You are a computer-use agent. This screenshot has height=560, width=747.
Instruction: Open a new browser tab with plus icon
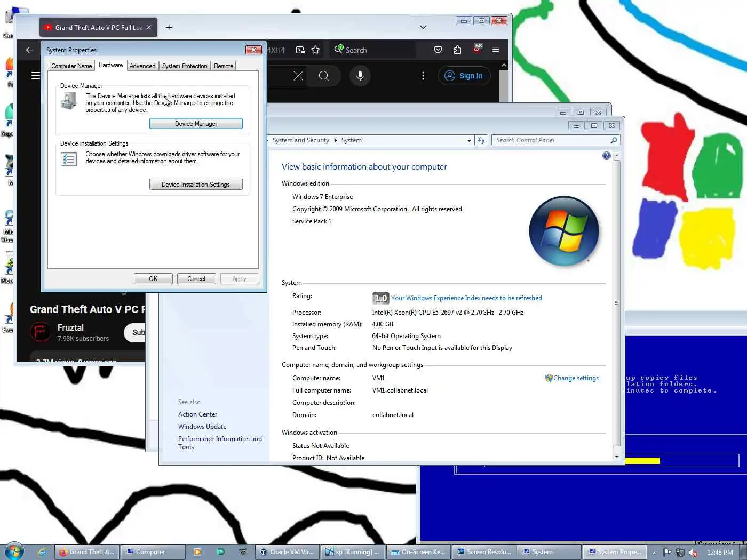click(169, 27)
